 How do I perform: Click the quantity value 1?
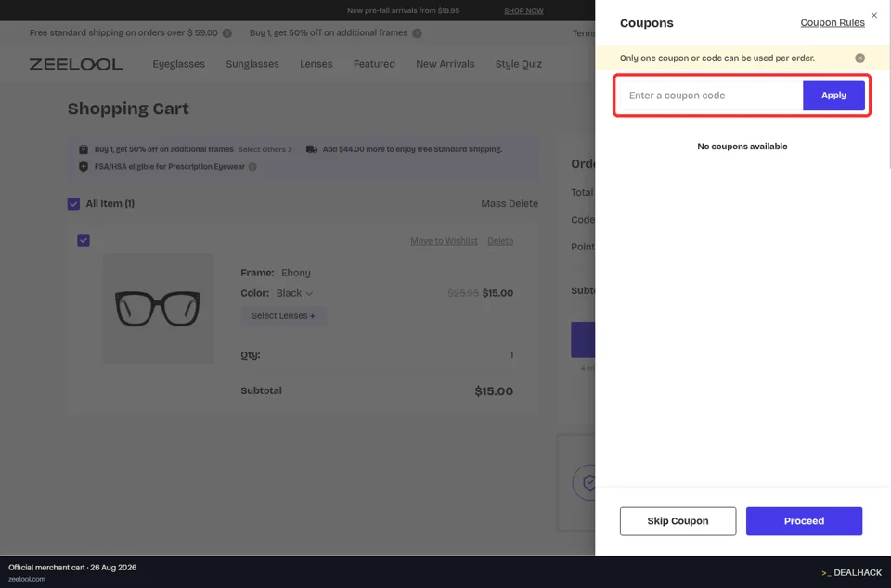[x=511, y=355]
